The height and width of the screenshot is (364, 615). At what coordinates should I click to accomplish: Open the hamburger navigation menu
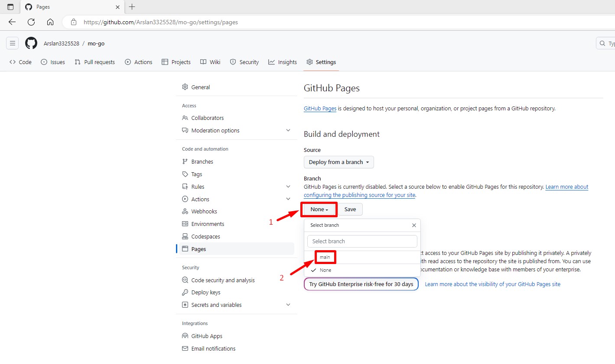click(13, 43)
